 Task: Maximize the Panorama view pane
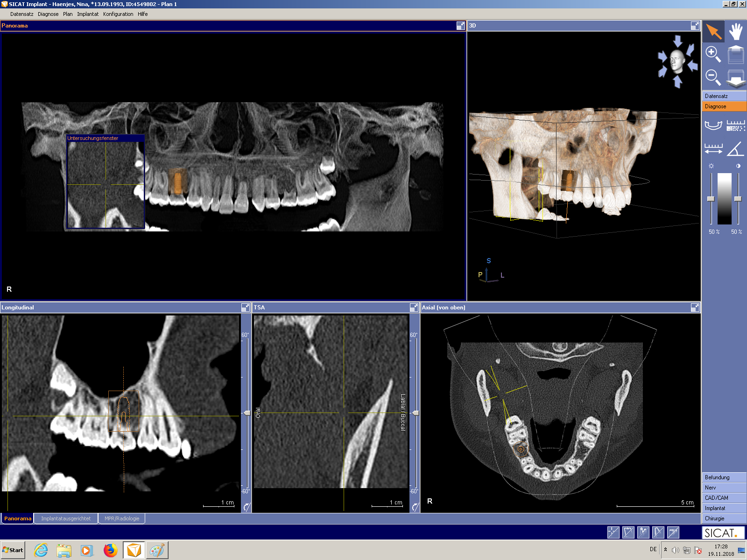point(461,26)
